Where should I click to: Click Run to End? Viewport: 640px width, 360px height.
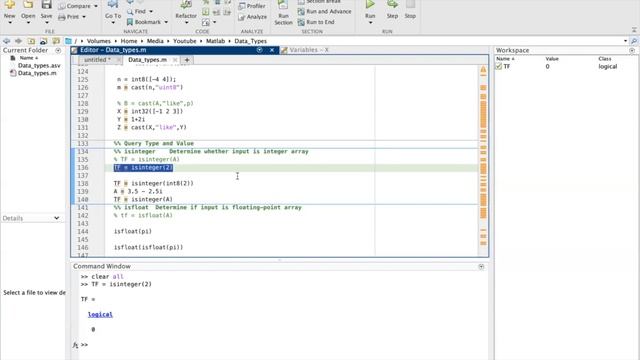coord(316,22)
